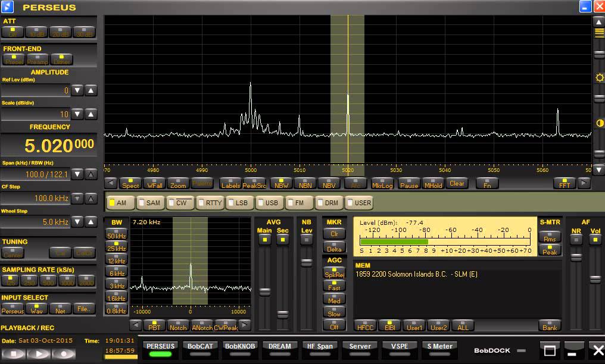Click the MkrLog button
605x364 pixels.
382,183
